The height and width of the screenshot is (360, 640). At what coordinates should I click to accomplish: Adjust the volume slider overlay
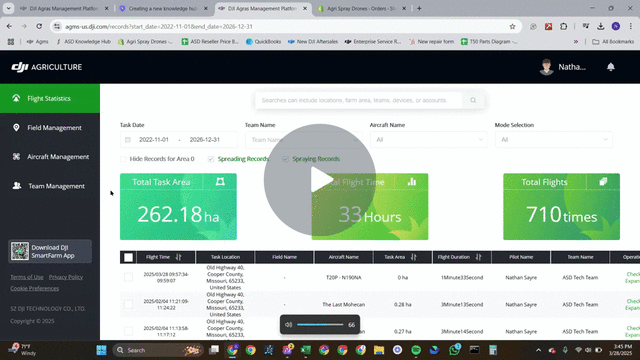point(320,325)
